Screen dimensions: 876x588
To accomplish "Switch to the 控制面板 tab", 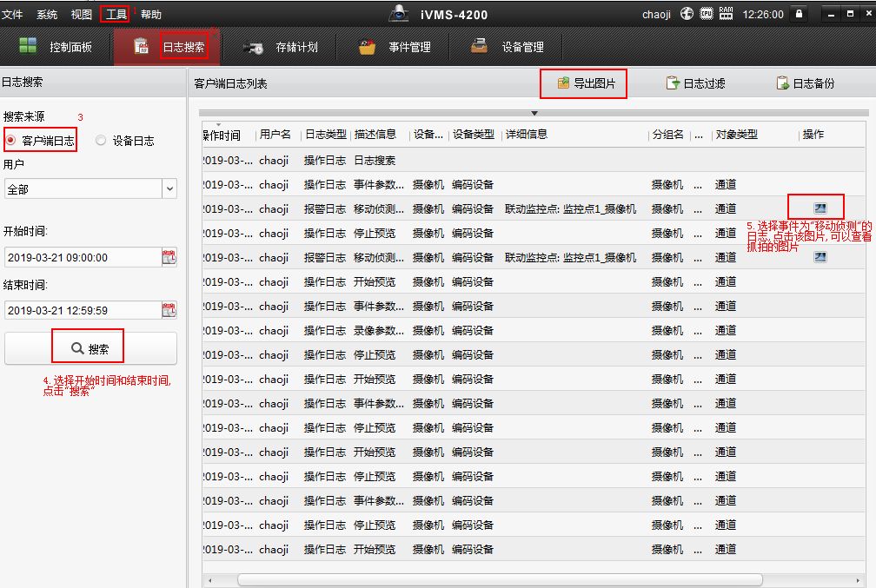I will (56, 47).
